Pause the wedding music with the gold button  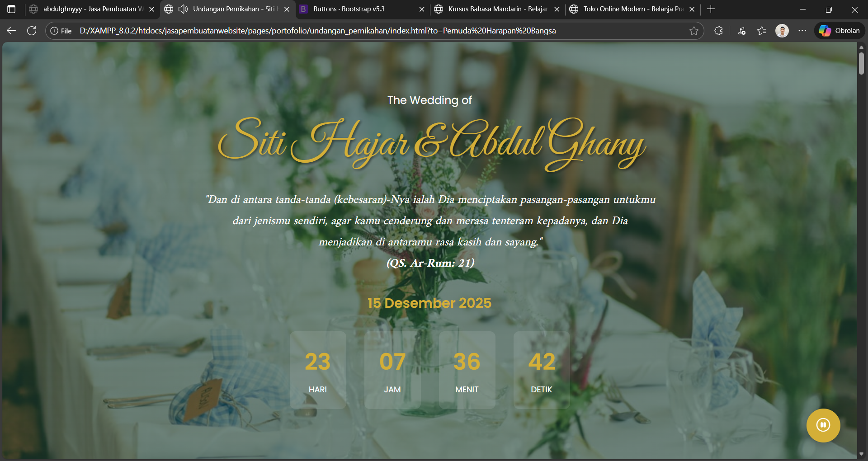click(823, 425)
